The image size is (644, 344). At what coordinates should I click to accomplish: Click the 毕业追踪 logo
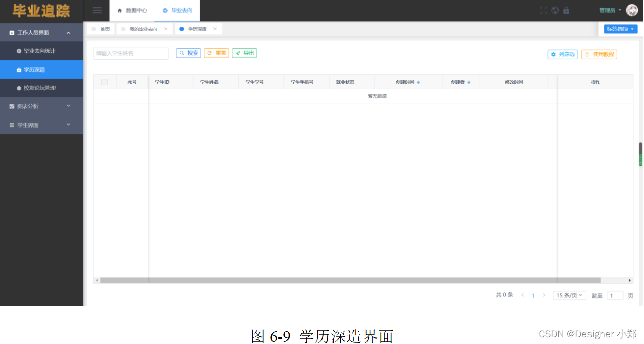tap(41, 11)
